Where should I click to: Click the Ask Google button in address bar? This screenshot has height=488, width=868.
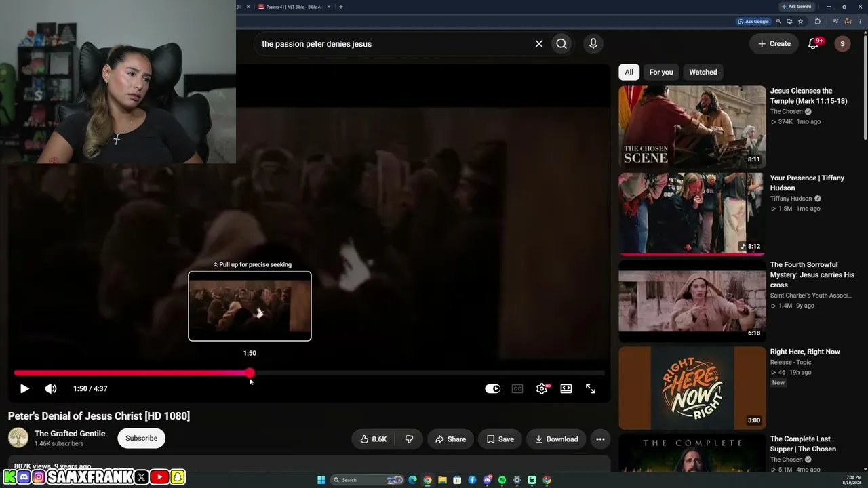pos(753,22)
